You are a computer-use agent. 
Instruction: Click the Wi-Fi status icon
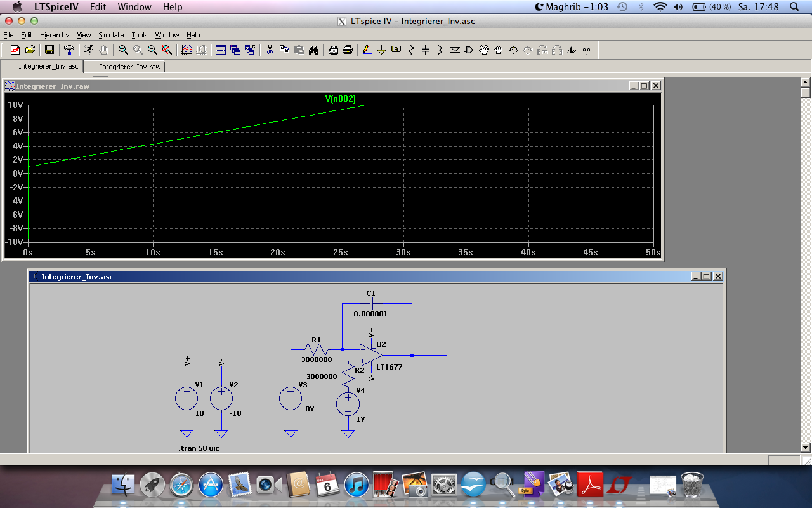[x=660, y=7]
